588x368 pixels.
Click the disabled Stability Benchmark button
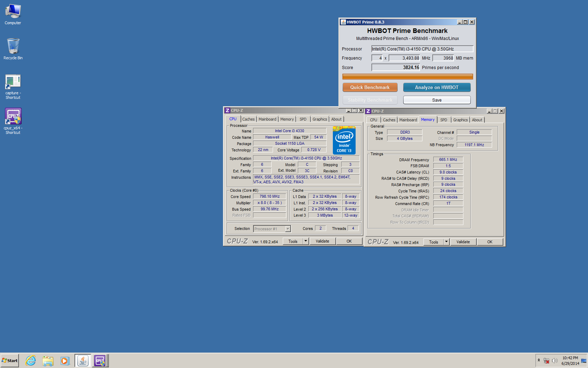click(x=370, y=100)
